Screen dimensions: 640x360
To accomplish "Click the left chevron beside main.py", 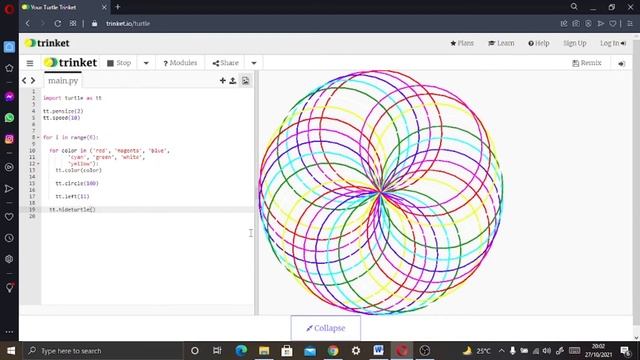I will click(24, 81).
